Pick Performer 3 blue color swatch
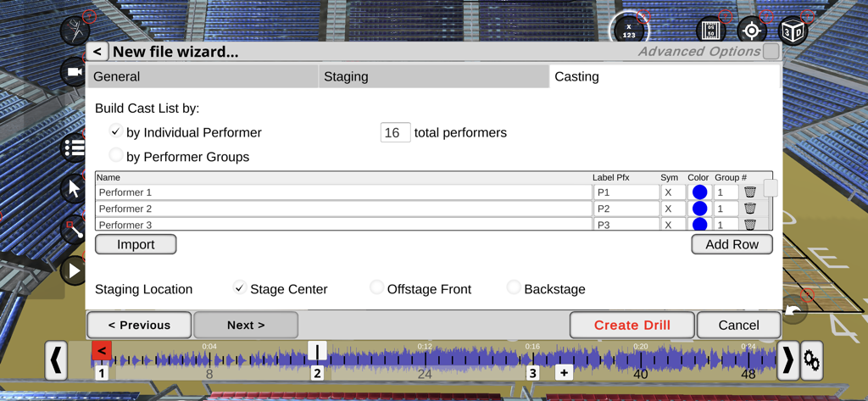 699,224
